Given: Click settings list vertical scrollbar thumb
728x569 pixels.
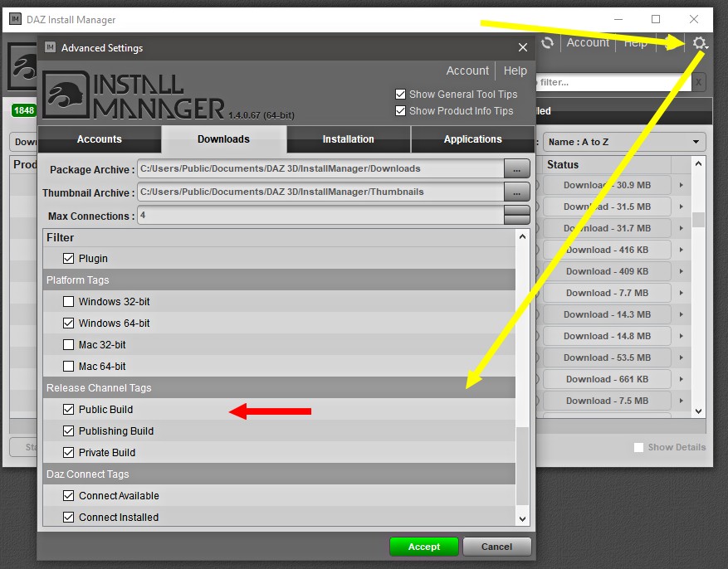Looking at the screenshot, I should [x=522, y=465].
